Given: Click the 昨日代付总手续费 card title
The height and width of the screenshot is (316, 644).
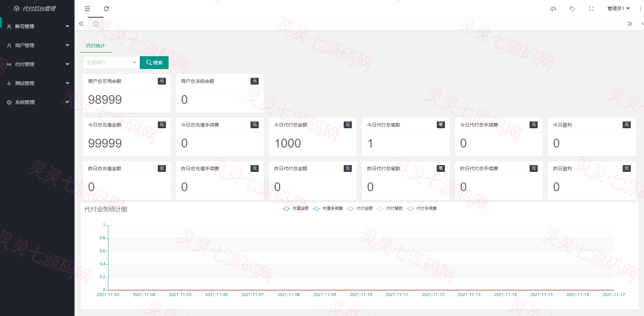Looking at the screenshot, I should click(x=479, y=168).
